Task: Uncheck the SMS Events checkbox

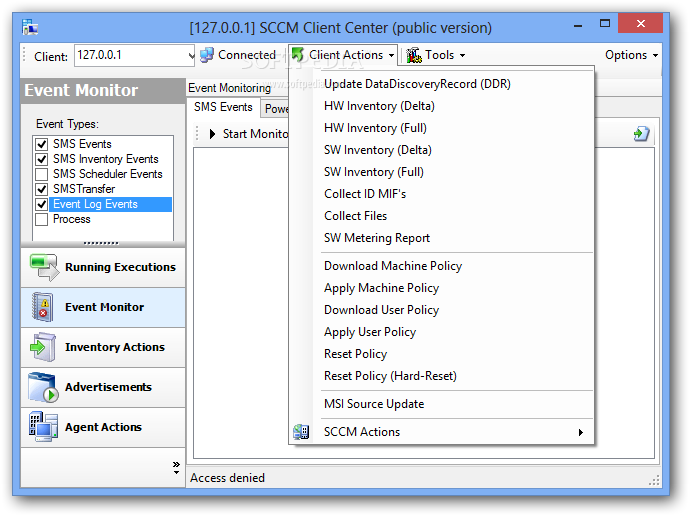Action: pos(42,144)
